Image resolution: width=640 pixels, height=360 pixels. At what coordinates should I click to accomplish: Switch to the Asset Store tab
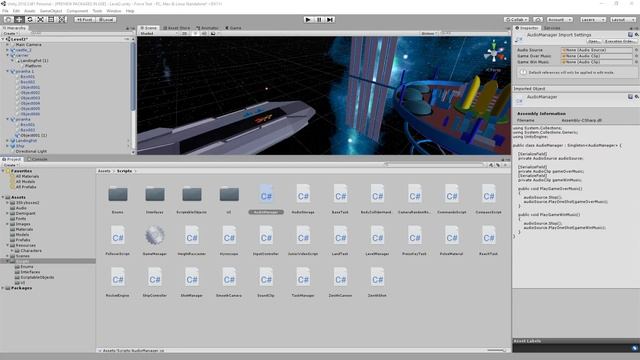(176, 28)
